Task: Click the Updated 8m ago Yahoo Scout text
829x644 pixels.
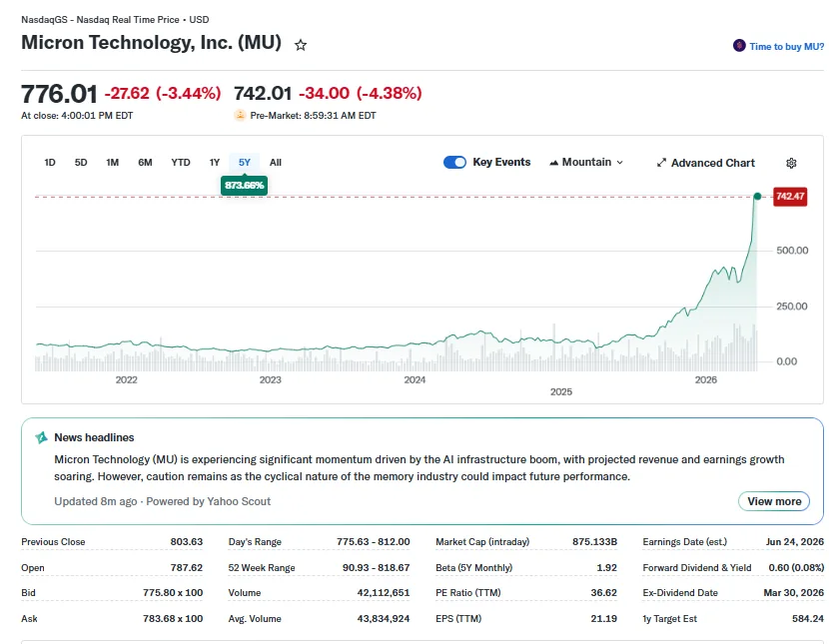Action: tap(163, 501)
